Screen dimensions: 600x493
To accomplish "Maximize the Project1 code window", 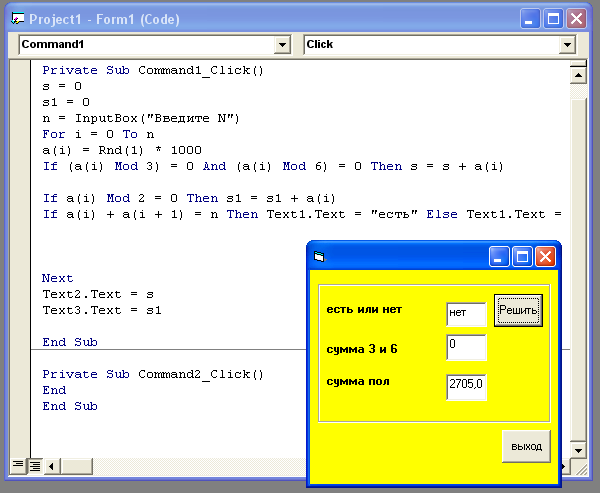I will [553, 18].
